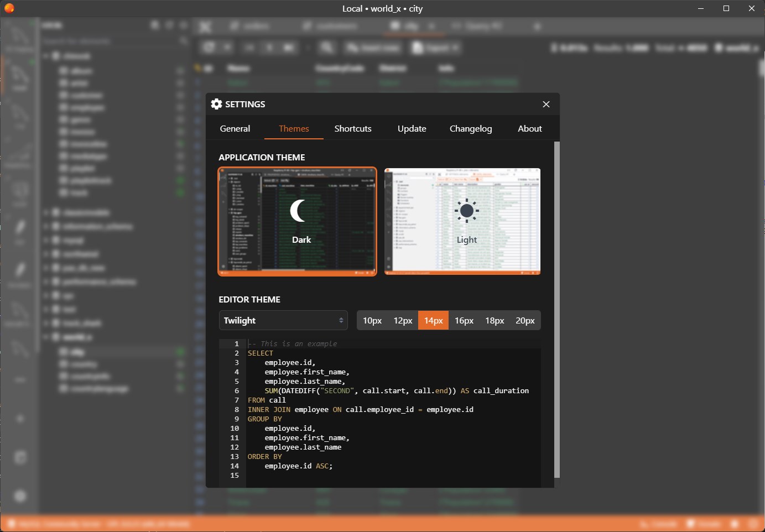Open the Twilight editor theme dropdown
The width and height of the screenshot is (765, 532).
pos(283,321)
